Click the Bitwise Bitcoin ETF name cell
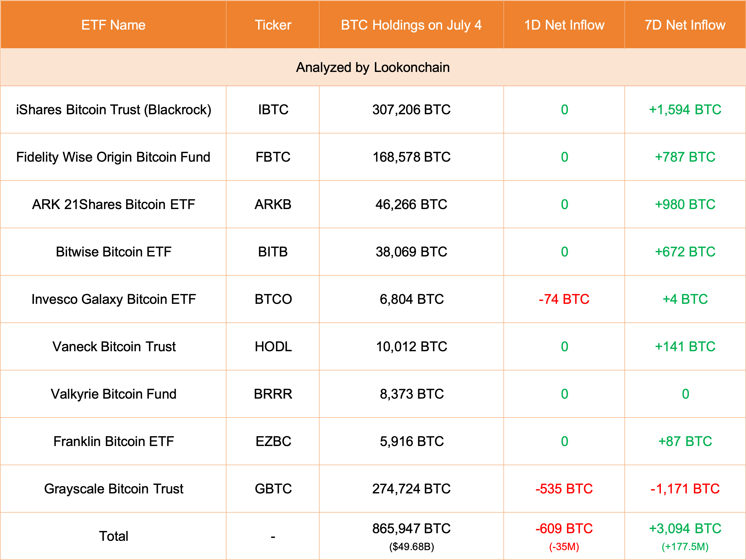Image resolution: width=746 pixels, height=560 pixels. [x=114, y=252]
